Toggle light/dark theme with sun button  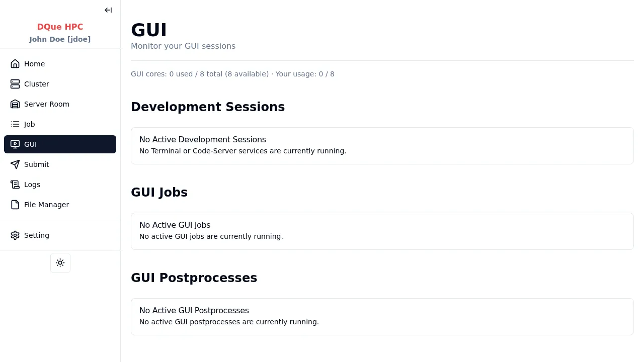click(60, 263)
